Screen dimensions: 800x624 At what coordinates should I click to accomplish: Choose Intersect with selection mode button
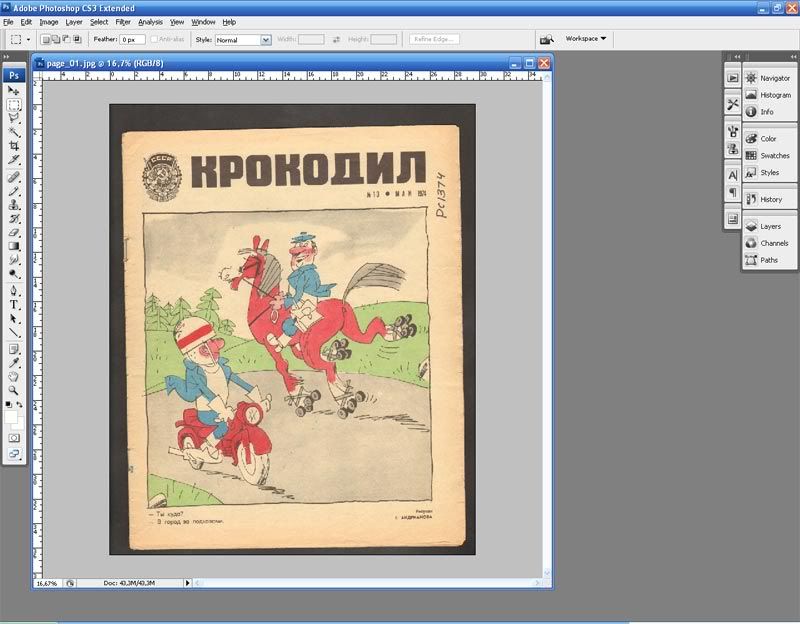point(77,39)
